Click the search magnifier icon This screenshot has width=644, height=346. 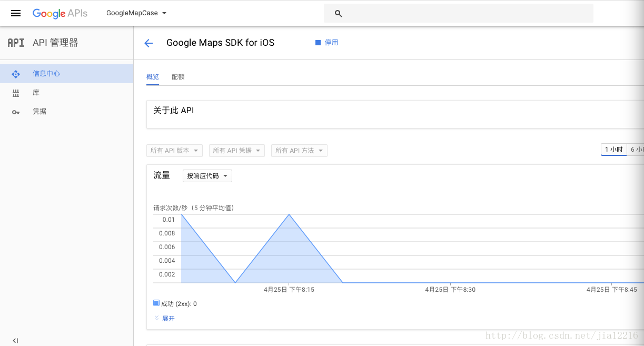click(339, 14)
